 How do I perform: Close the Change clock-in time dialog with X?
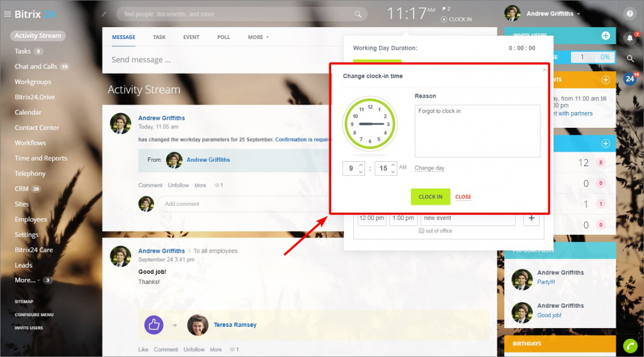[544, 69]
